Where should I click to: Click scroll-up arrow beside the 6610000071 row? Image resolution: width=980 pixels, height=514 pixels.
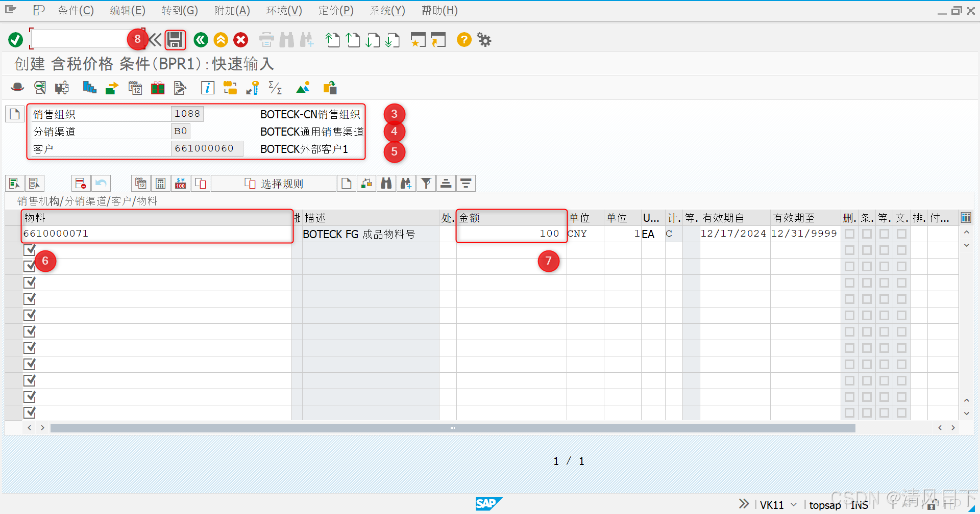pos(966,232)
